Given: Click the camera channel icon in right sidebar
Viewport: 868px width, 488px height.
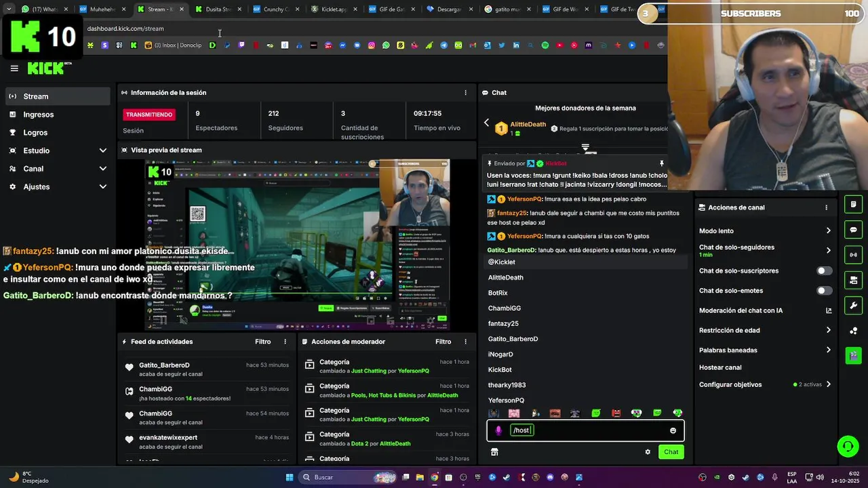Looking at the screenshot, I should coord(854,280).
